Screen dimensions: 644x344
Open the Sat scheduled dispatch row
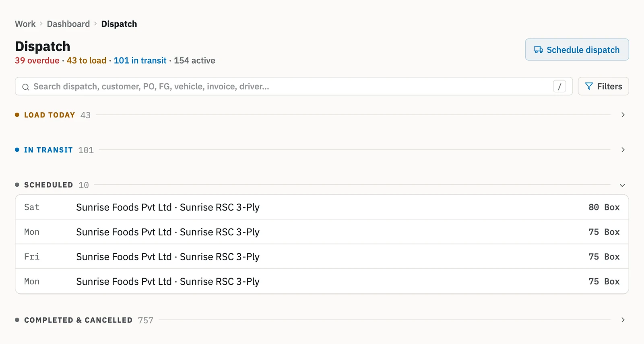point(322,207)
